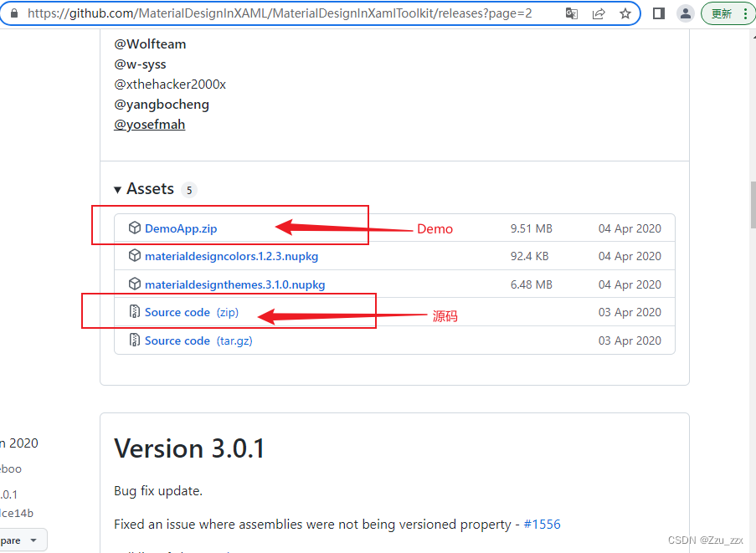Open the Version 3.0.1 release title

[x=189, y=448]
